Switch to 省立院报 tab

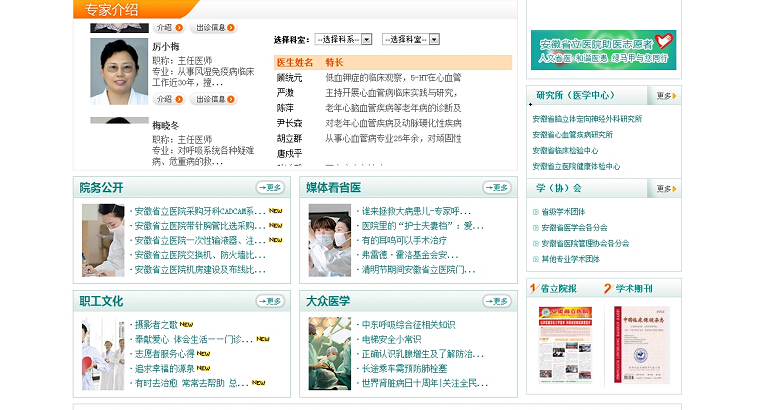coord(558,289)
